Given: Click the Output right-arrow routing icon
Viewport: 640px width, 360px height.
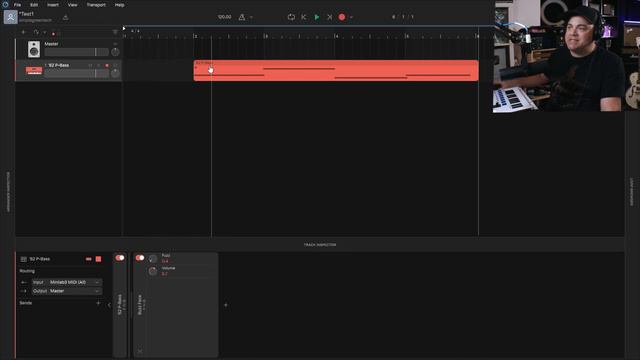Looking at the screenshot, I should [x=24, y=291].
